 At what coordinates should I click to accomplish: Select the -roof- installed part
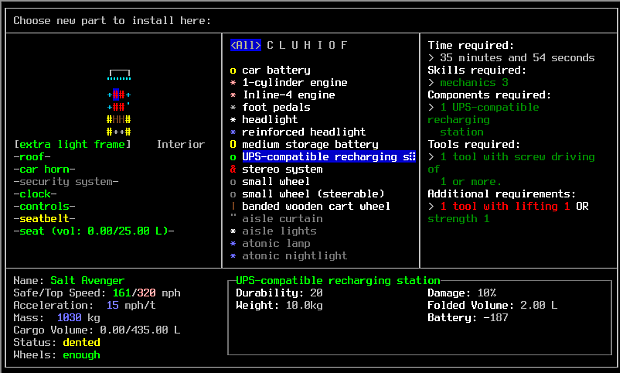32,157
